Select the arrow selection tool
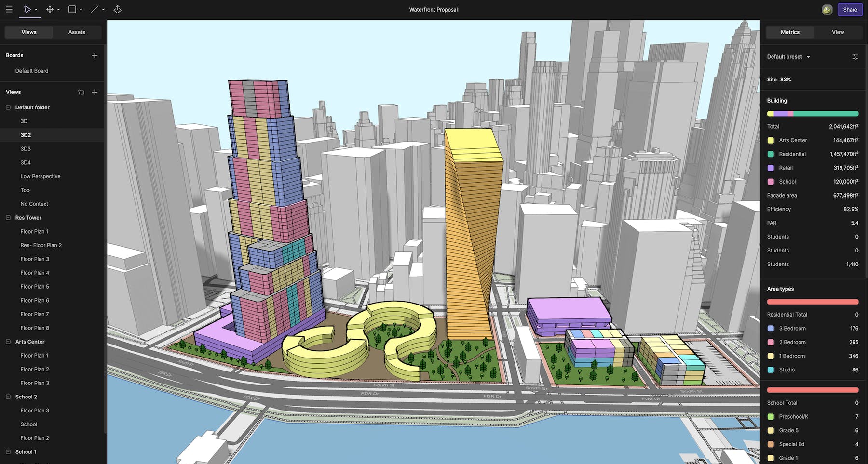 tap(27, 9)
